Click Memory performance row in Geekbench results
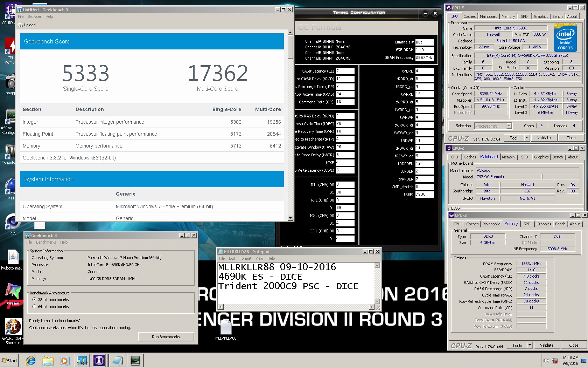The width and height of the screenshot is (588, 368). [x=152, y=146]
